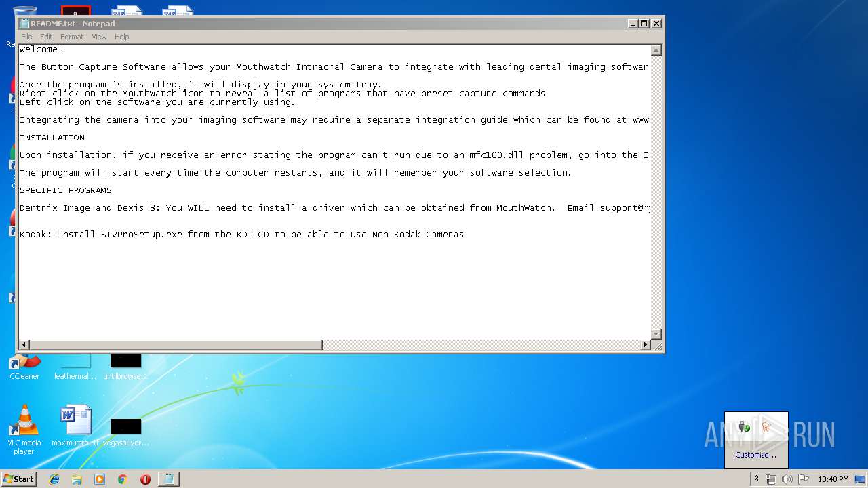Open the leathermal desktop file
This screenshot has width=868, height=488.
click(75, 368)
